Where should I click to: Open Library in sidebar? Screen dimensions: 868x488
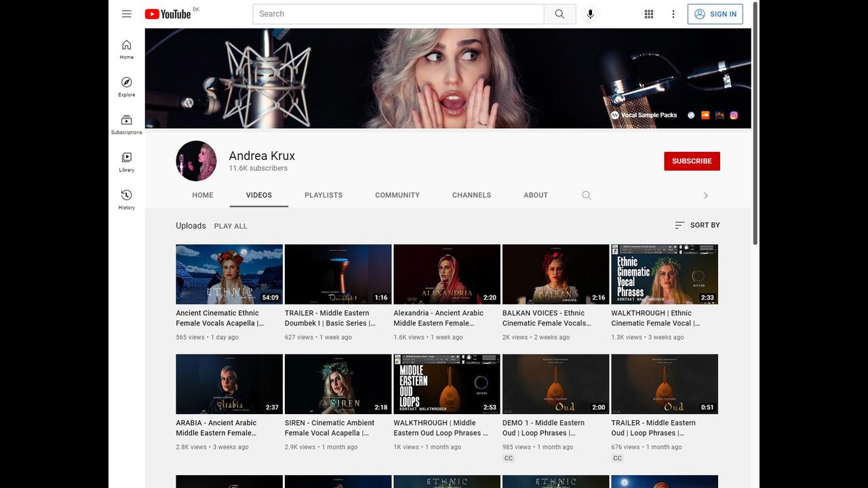127,162
